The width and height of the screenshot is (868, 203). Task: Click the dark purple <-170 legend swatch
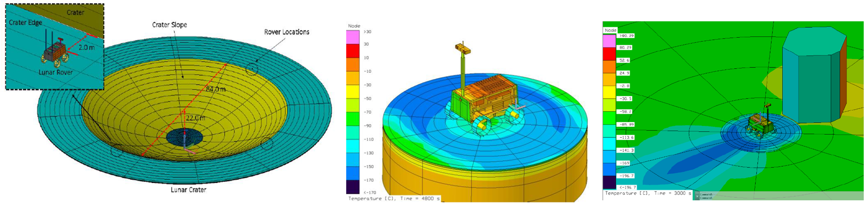[x=353, y=187]
